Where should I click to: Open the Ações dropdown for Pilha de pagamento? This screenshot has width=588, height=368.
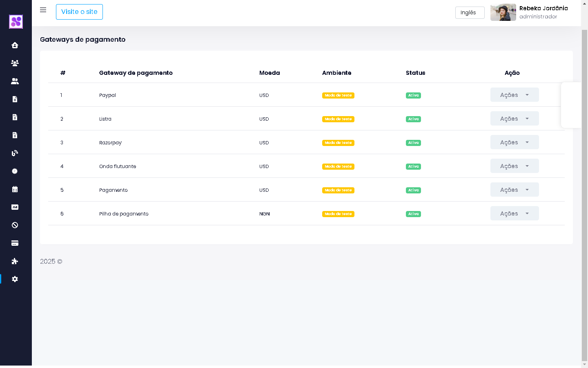[514, 213]
